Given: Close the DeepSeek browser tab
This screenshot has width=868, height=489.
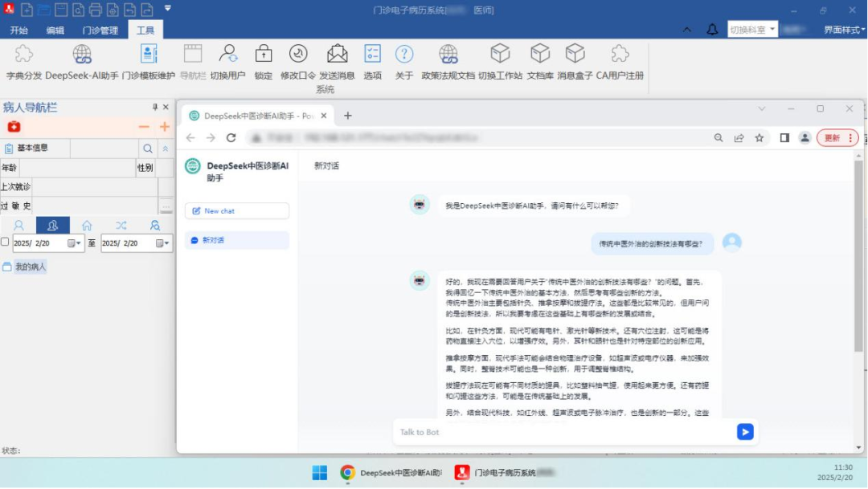Looking at the screenshot, I should click(x=324, y=116).
